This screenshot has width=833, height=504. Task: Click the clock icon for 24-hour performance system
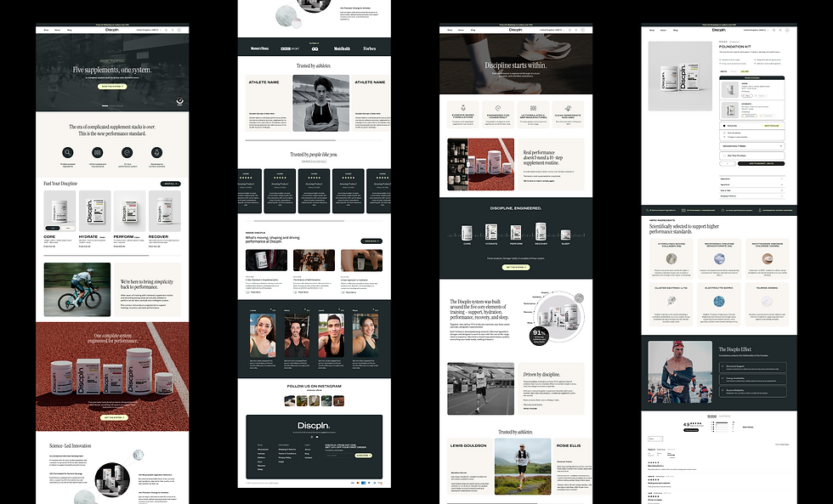pyautogui.click(x=127, y=153)
